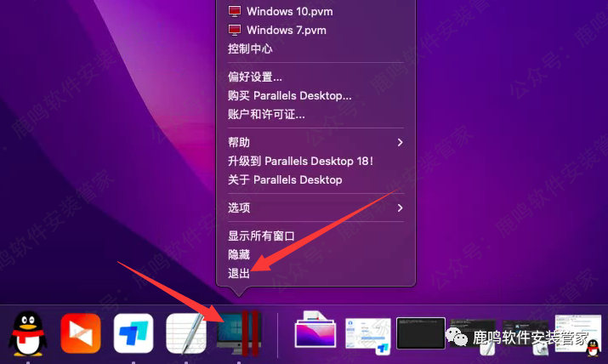Click 退出 to quit Parallels Desktop
The width and height of the screenshot is (608, 364).
coord(239,273)
